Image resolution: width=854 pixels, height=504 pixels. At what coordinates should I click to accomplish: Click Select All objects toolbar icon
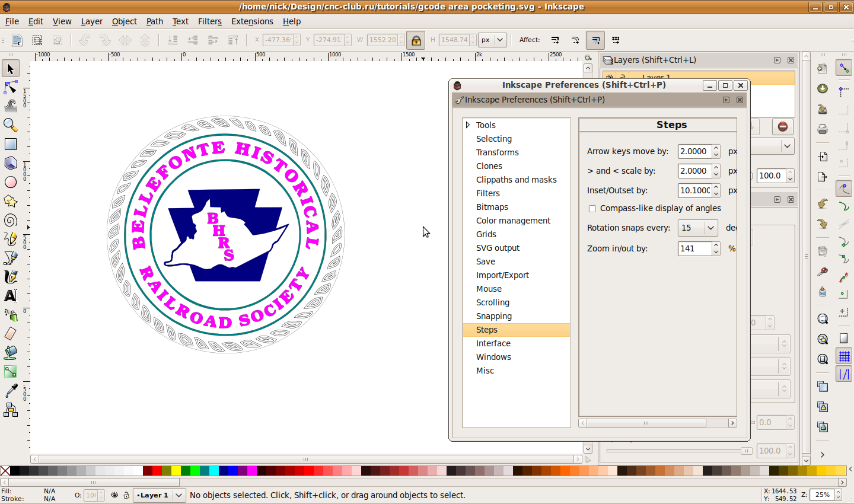17,40
